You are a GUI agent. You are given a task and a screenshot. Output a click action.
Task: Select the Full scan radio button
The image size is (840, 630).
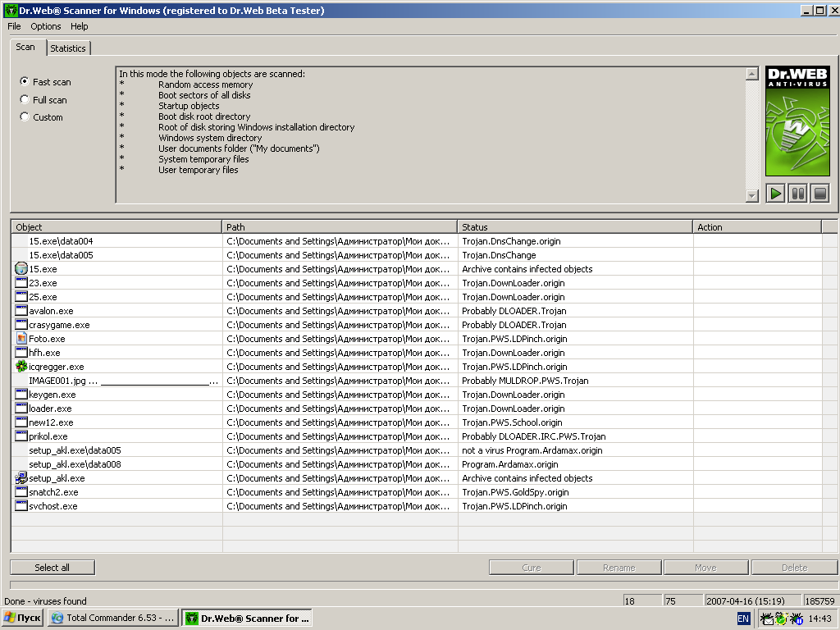(24, 99)
